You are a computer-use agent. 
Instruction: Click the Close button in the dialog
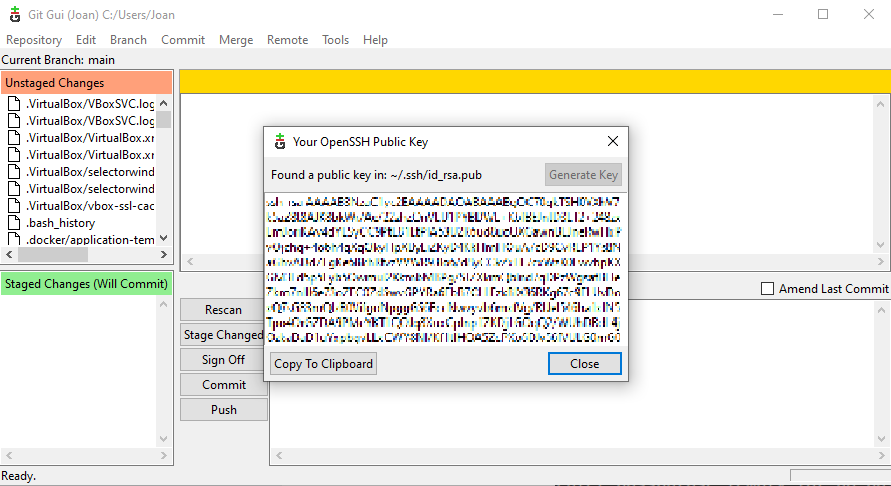pyautogui.click(x=585, y=364)
